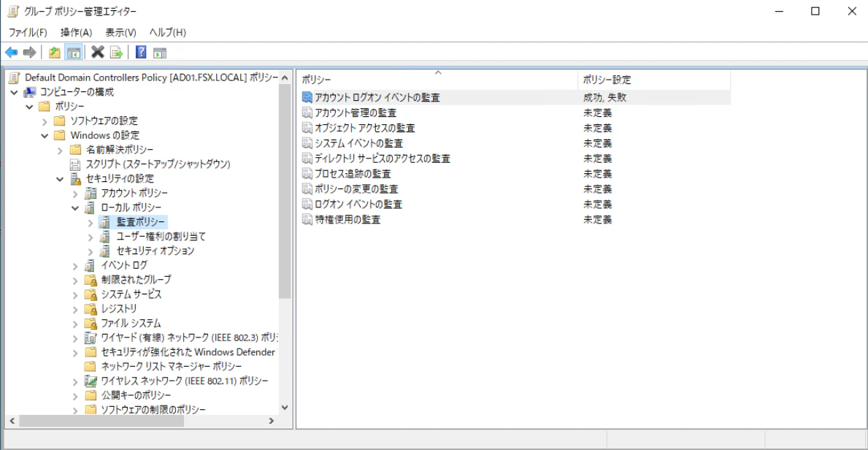Click the tree pane's scroll-down arrow

(285, 408)
